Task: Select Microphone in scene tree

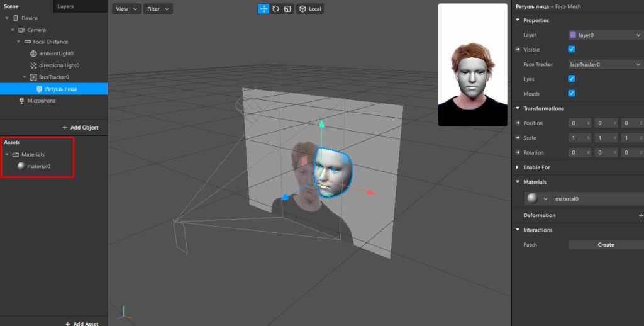Action: point(42,101)
